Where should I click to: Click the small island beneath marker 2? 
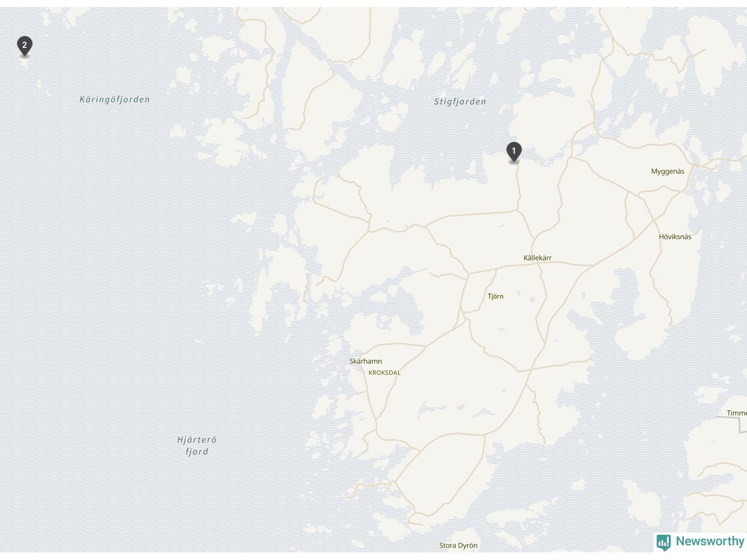pyautogui.click(x=25, y=63)
